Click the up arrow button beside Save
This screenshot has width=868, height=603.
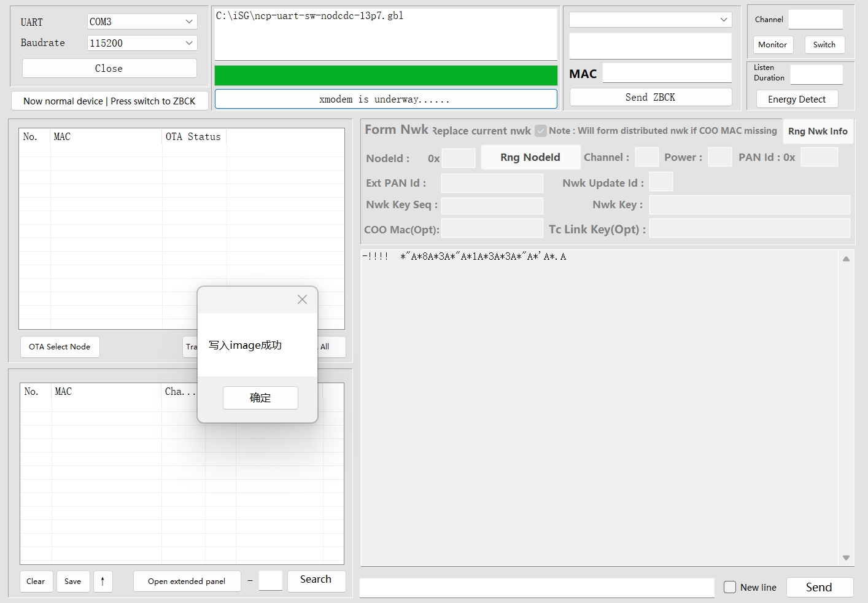pyautogui.click(x=103, y=581)
